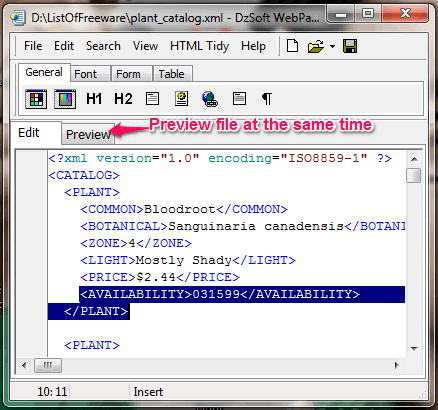Open the color picker icon
Viewport: 438px width, 410px height.
pyautogui.click(x=65, y=99)
